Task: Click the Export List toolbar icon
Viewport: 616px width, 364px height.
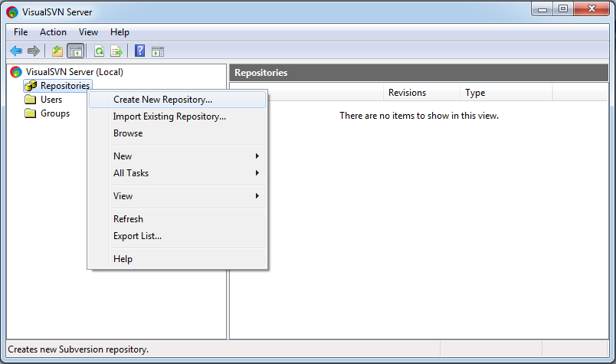Action: pos(116,51)
